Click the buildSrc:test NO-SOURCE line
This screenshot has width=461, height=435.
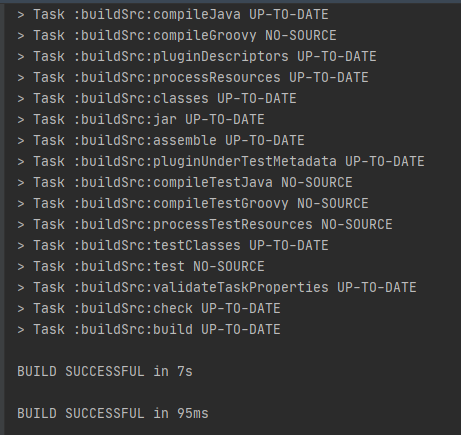[x=141, y=267]
